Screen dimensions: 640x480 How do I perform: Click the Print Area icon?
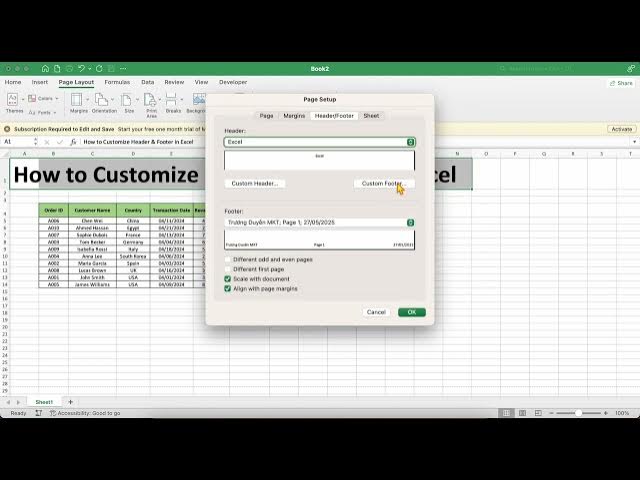(x=150, y=99)
